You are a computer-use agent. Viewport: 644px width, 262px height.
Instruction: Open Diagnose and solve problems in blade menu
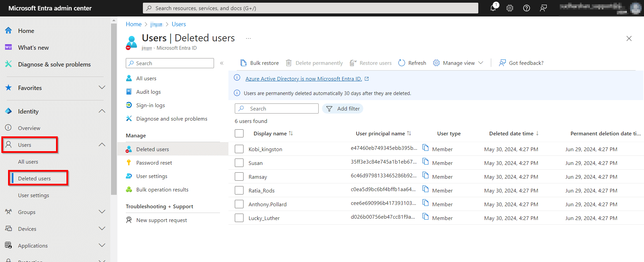[172, 119]
